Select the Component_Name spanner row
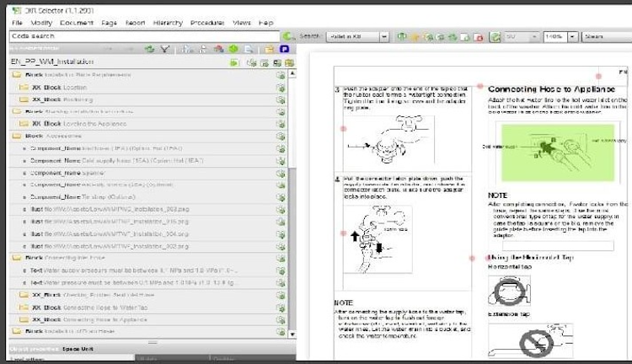 click(x=148, y=173)
